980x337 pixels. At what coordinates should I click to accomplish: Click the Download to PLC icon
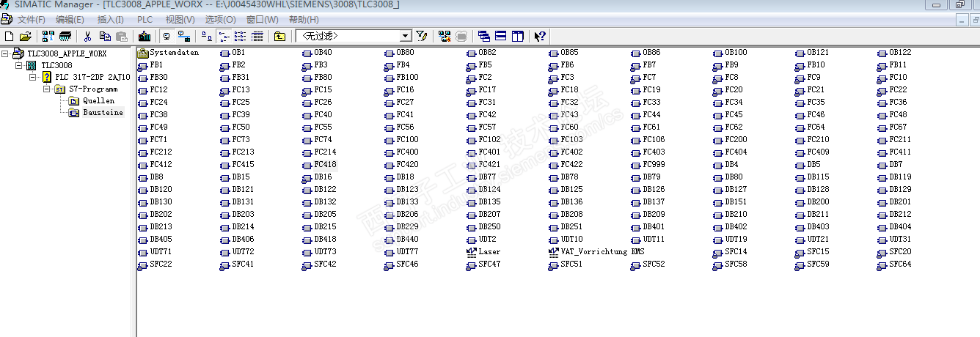pyautogui.click(x=145, y=36)
